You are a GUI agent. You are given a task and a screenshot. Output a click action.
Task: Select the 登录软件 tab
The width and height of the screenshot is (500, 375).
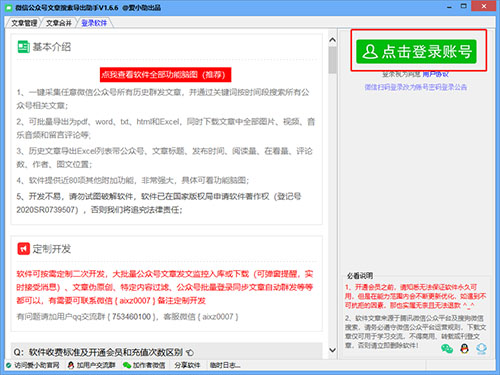click(x=94, y=23)
